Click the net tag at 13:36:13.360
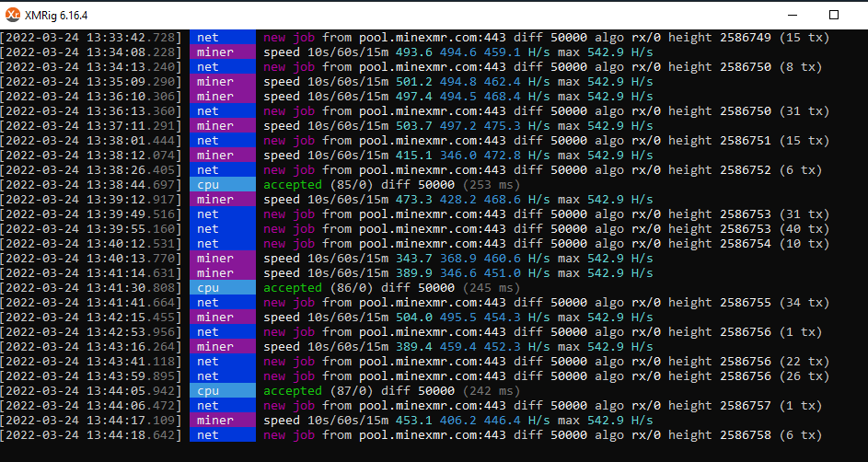868x462 pixels. pyautogui.click(x=223, y=111)
